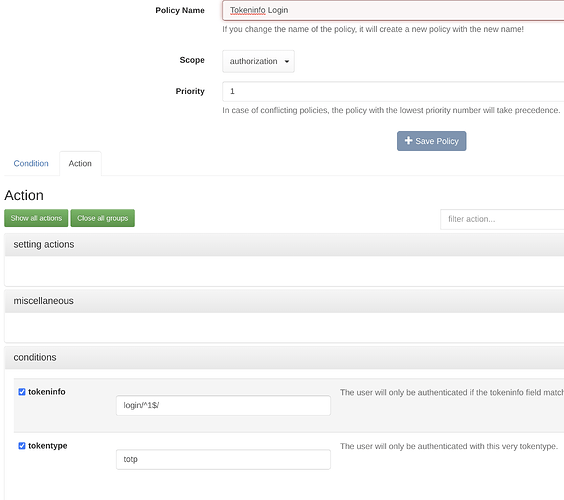Click the Priority label
Viewport: 564px width, 500px height.
click(x=190, y=91)
